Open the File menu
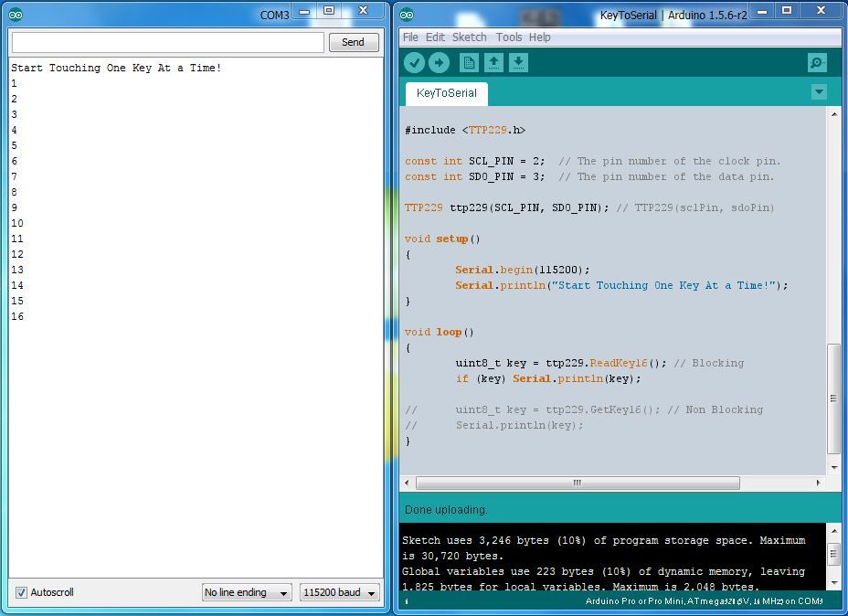This screenshot has width=848, height=616. click(410, 37)
